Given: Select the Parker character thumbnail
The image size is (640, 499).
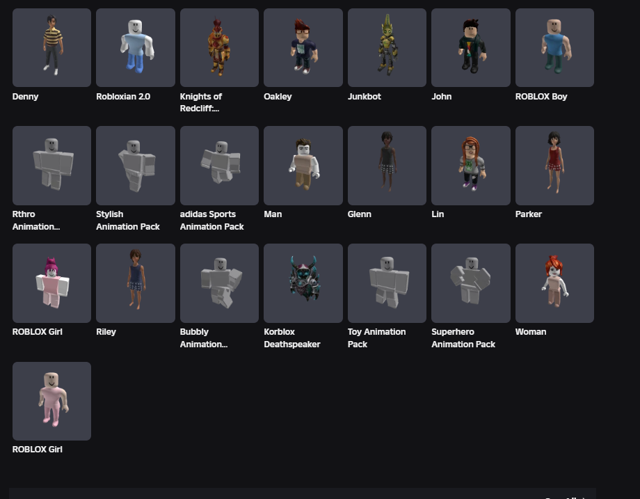Looking at the screenshot, I should [x=555, y=165].
